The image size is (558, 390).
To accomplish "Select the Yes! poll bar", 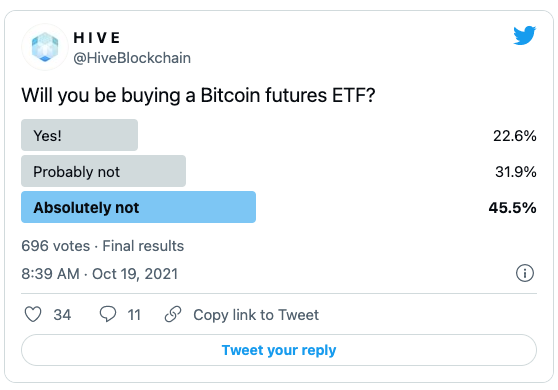I will pyautogui.click(x=79, y=135).
